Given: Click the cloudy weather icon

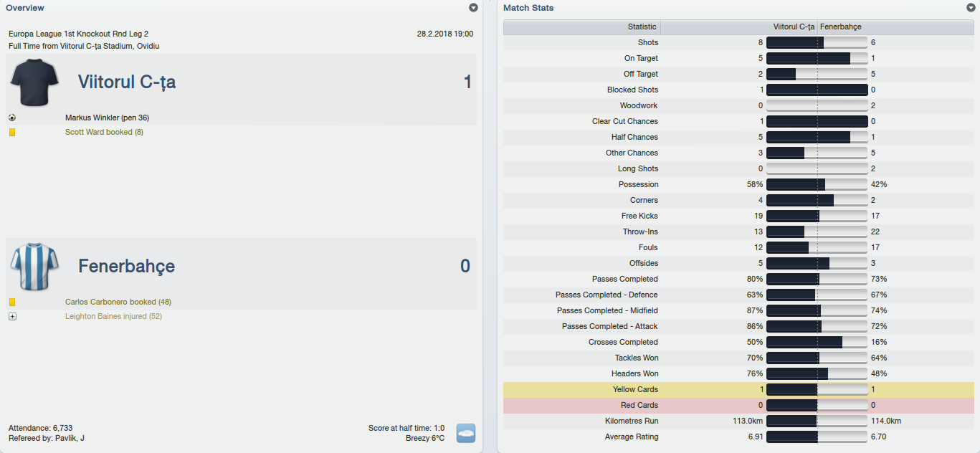Looking at the screenshot, I should (466, 433).
